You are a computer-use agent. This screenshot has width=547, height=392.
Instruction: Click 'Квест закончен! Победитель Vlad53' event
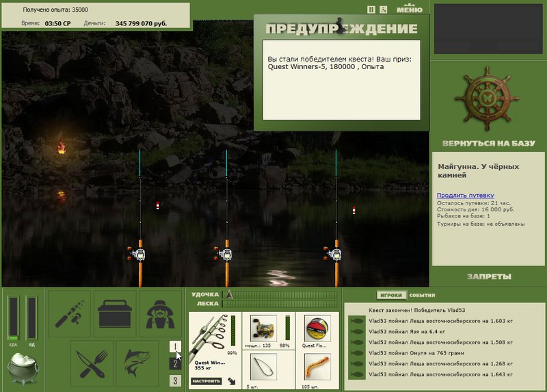click(x=416, y=310)
